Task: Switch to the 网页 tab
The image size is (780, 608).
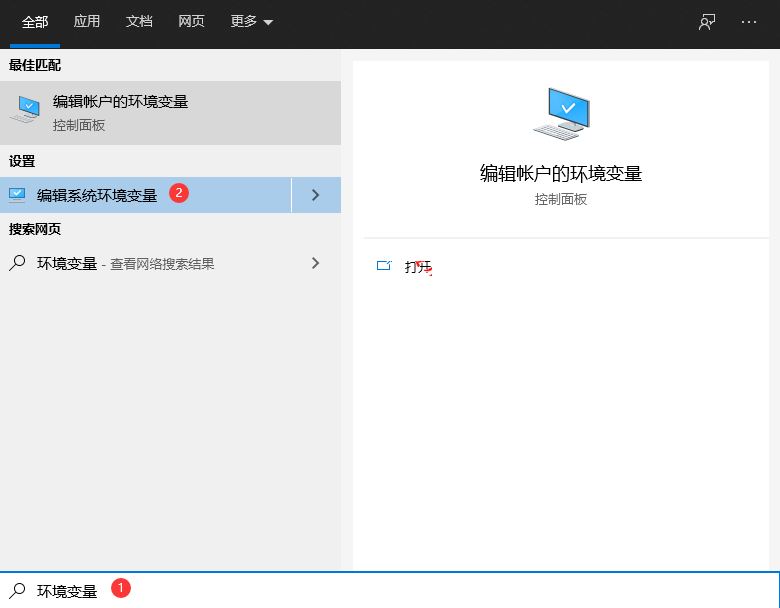Action: tap(191, 21)
